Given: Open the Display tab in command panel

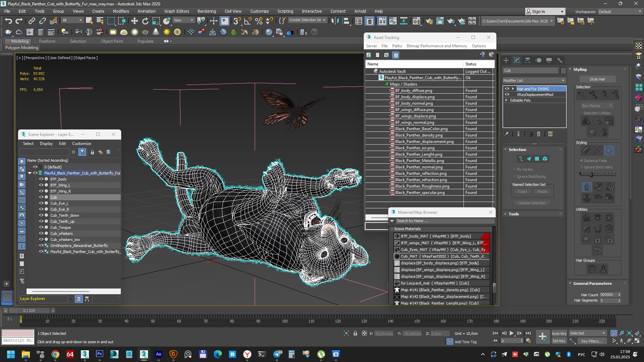Looking at the screenshot, I should 549,60.
